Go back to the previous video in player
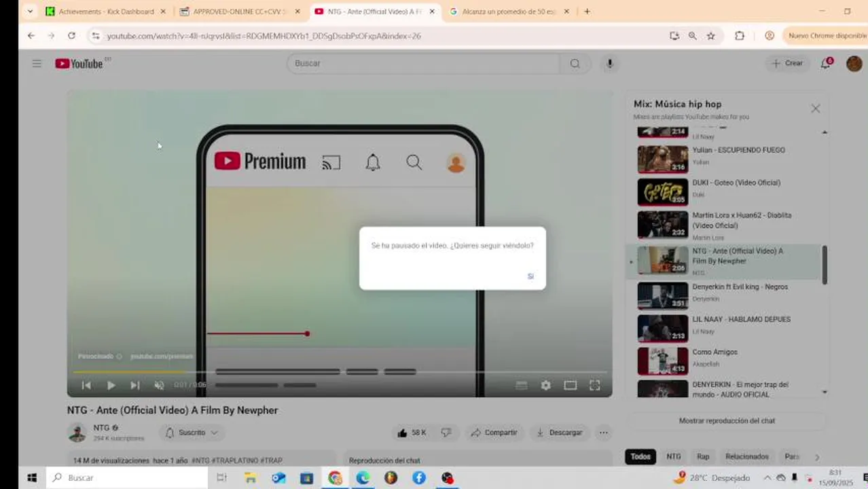The image size is (868, 489). point(86,385)
